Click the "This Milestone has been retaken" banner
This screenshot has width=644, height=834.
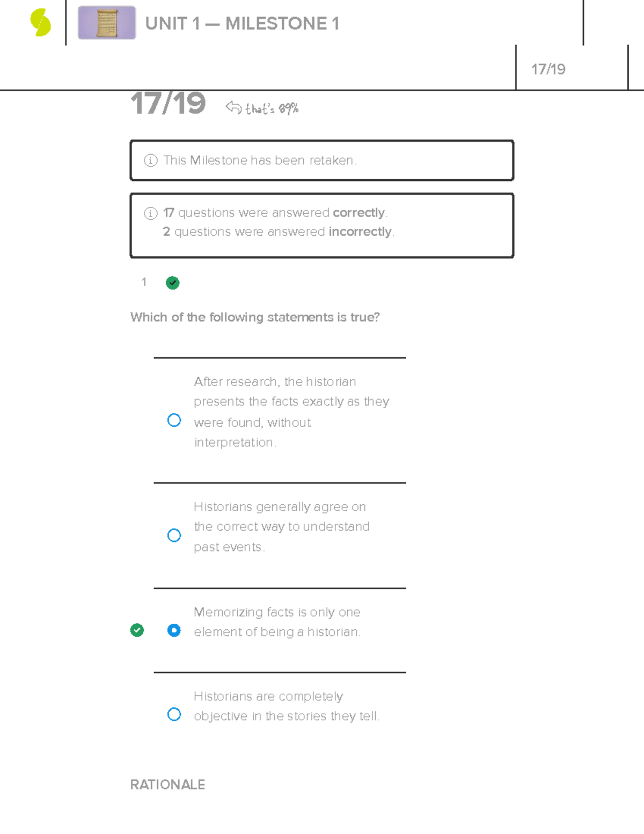[x=322, y=161]
